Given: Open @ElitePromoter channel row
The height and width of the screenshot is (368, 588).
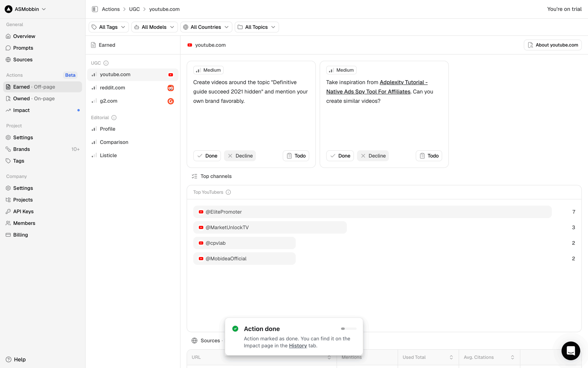Looking at the screenshot, I should pos(372,212).
